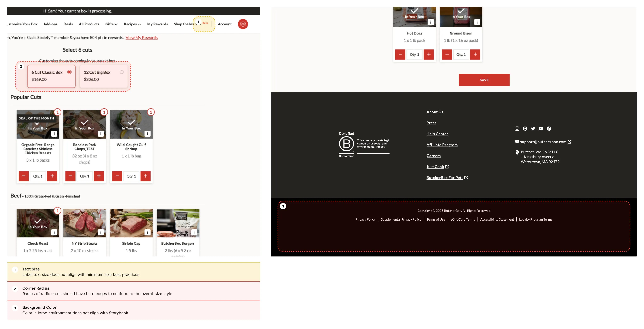
Task: Open Help Center footer link
Action: pyautogui.click(x=437, y=134)
